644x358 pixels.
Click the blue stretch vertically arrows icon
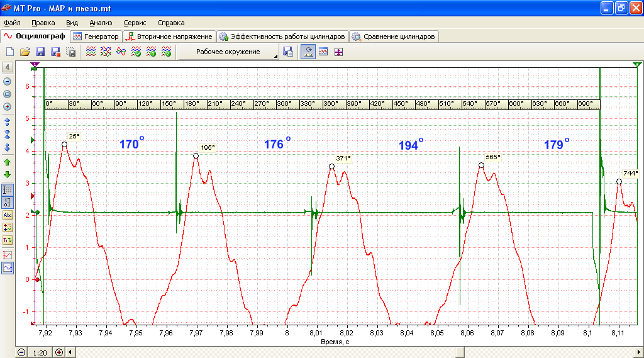pos(7,122)
